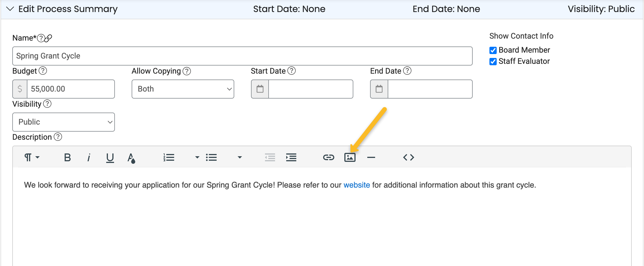The image size is (644, 266).
Task: Decrease indent in the editor
Action: (x=270, y=157)
